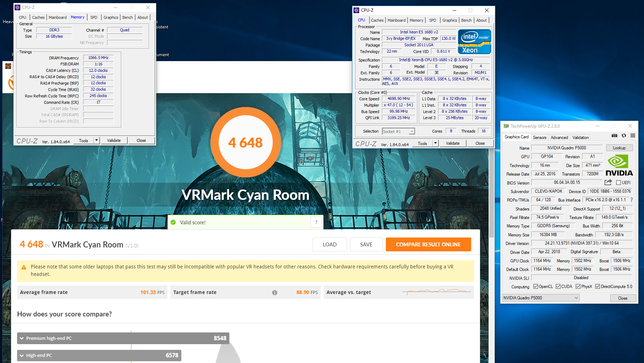Click the Intel Xeon logo in CPU-Z

pos(474,42)
